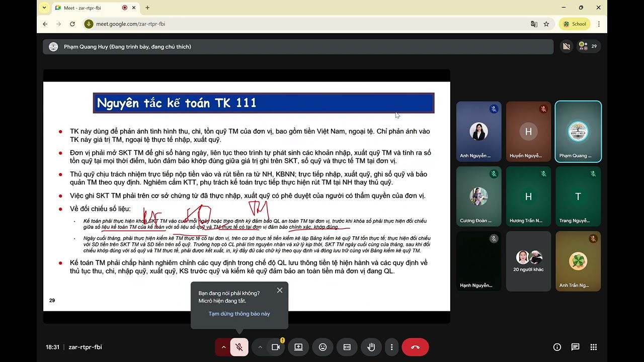Screen dimensions: 644x362
Task: Select Cương Đoàn participant tile
Action: click(x=479, y=197)
